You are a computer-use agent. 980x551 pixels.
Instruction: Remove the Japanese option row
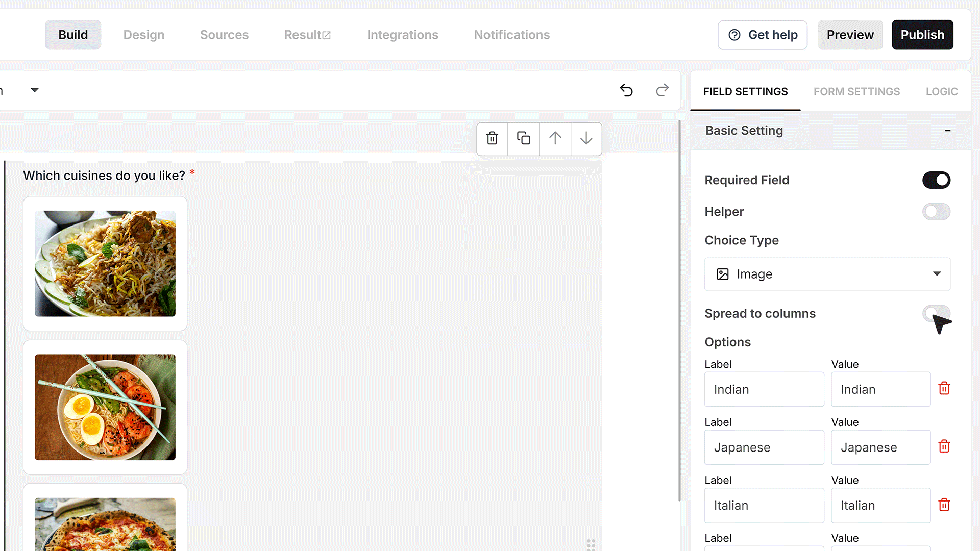(x=944, y=446)
